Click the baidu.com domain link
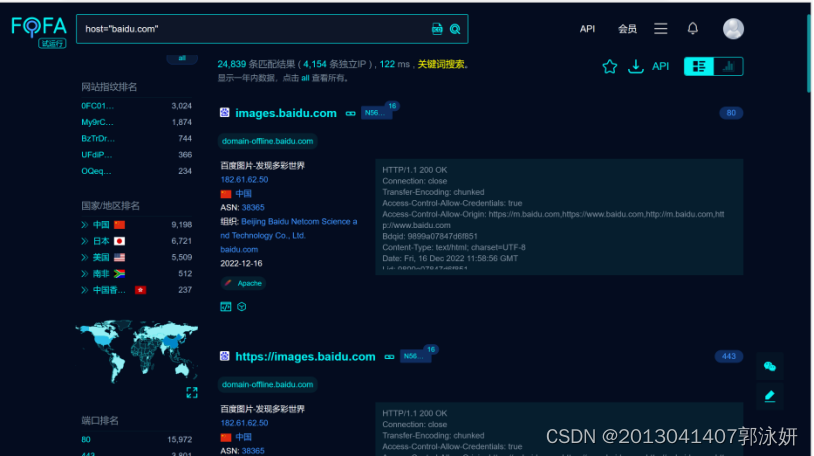This screenshot has width=814, height=456. coord(239,250)
